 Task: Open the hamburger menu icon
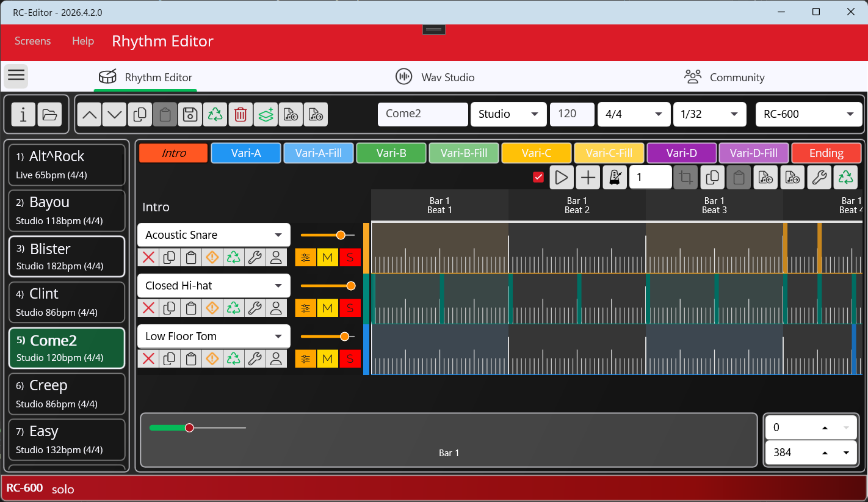coord(16,76)
